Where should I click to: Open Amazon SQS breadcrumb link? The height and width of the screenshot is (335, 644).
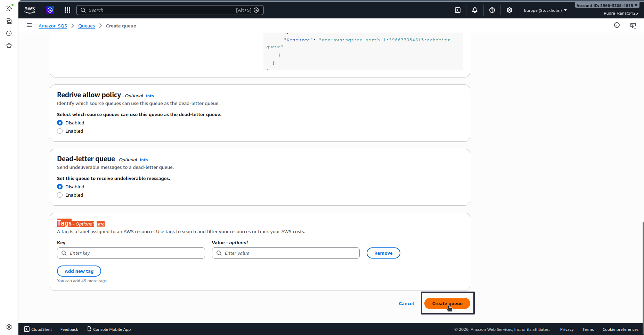[x=53, y=26]
